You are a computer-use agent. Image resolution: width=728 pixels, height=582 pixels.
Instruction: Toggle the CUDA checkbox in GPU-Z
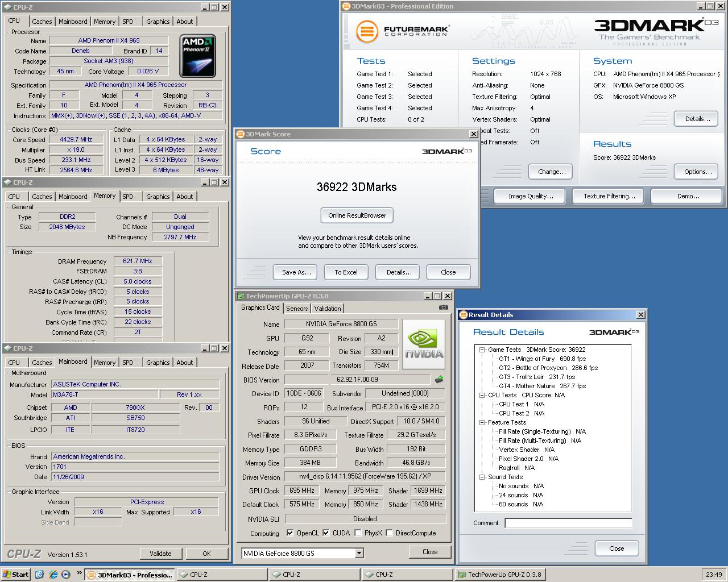(x=326, y=533)
